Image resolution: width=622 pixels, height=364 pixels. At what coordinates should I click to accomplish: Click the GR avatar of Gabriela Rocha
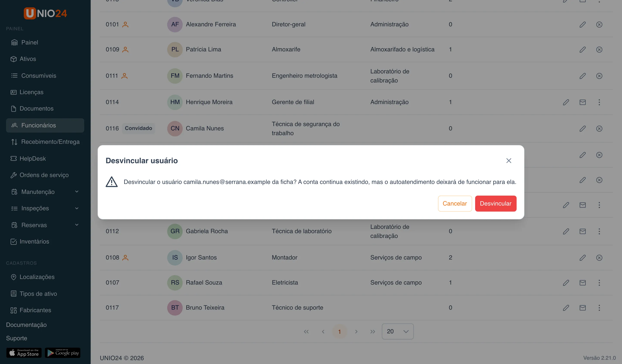[175, 231]
